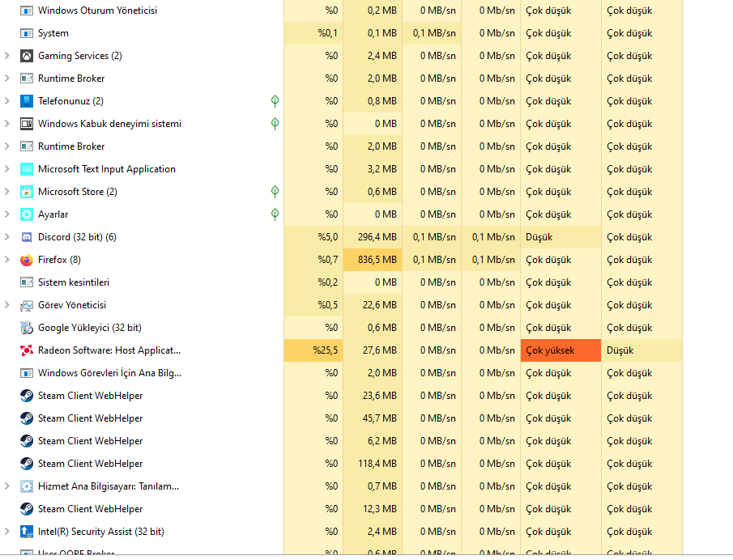Image resolution: width=733 pixels, height=560 pixels.
Task: Expand the Hizmet Ana Bilgisayarı row
Action: (x=7, y=486)
